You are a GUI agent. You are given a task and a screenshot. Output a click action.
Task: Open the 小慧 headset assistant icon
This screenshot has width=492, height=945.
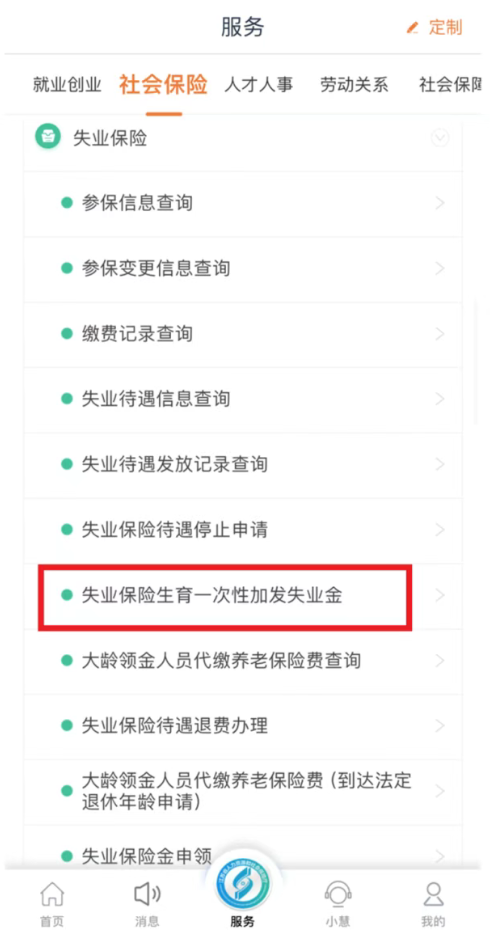pyautogui.click(x=338, y=894)
